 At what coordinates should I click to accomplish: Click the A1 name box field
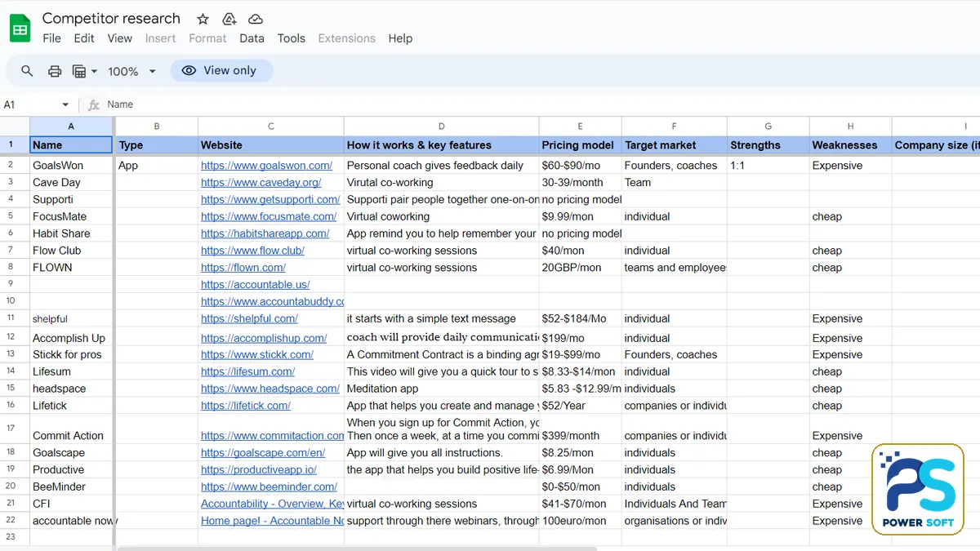[30, 104]
